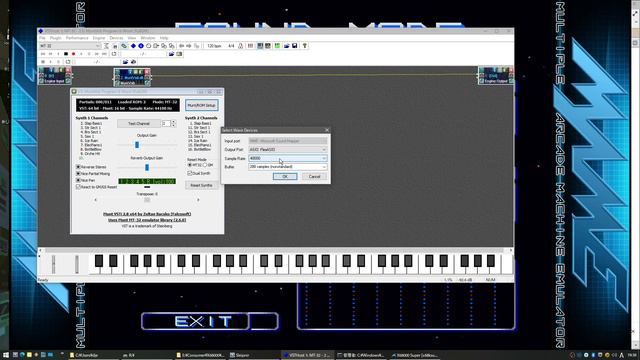The width and height of the screenshot is (640, 360).
Task: Open the Engine menu
Action: point(99,38)
